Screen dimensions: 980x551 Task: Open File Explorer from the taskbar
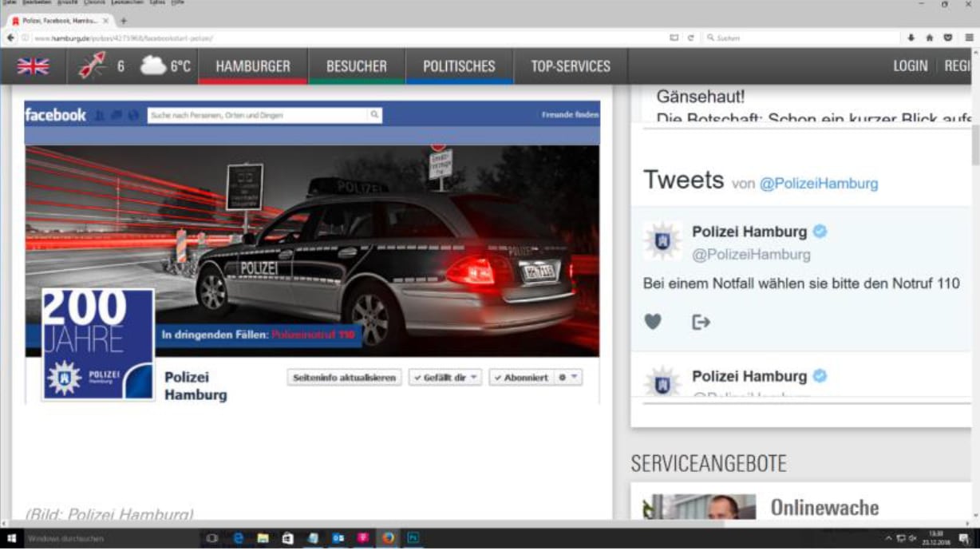263,539
